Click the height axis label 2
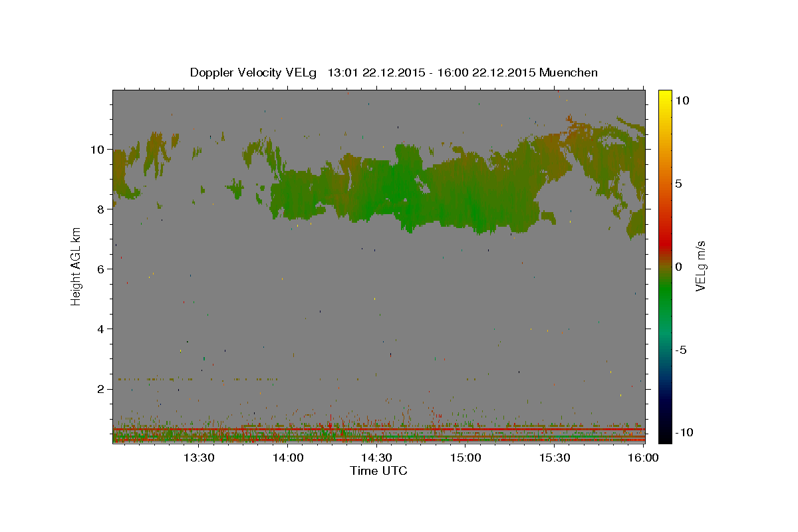The width and height of the screenshot is (798, 532). pyautogui.click(x=102, y=388)
